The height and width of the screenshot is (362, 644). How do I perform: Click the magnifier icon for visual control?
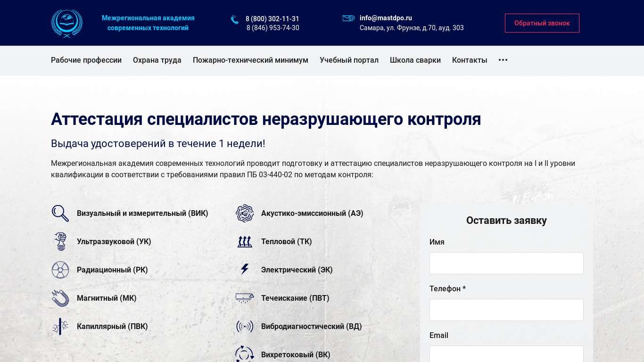tap(60, 214)
